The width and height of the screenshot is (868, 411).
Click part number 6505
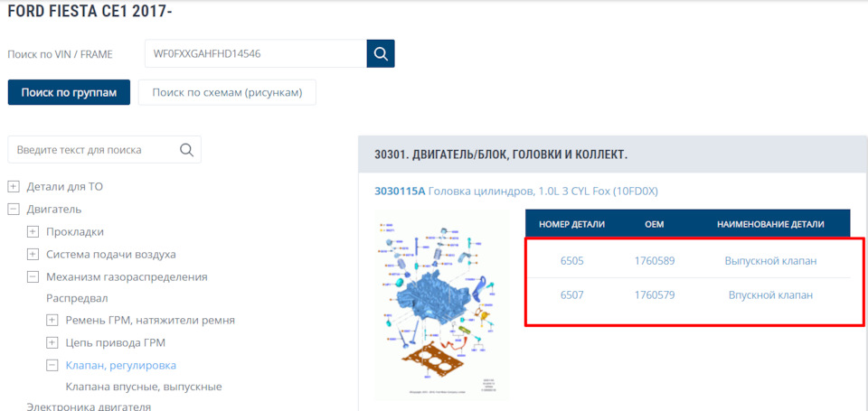pyautogui.click(x=571, y=261)
